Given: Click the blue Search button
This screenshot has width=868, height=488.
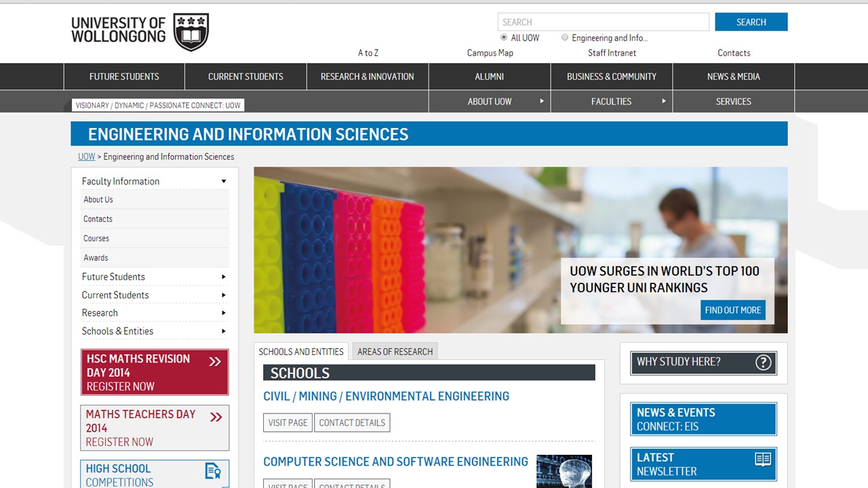Looking at the screenshot, I should click(751, 22).
